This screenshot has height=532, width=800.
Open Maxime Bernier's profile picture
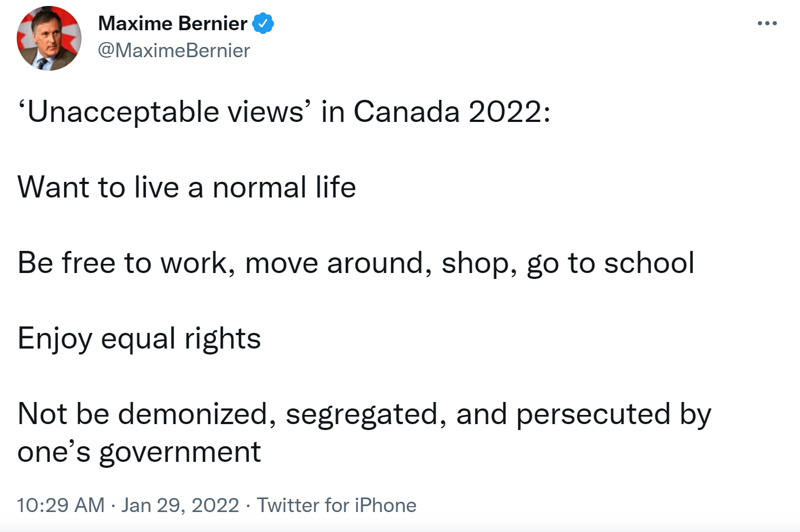pyautogui.click(x=49, y=38)
